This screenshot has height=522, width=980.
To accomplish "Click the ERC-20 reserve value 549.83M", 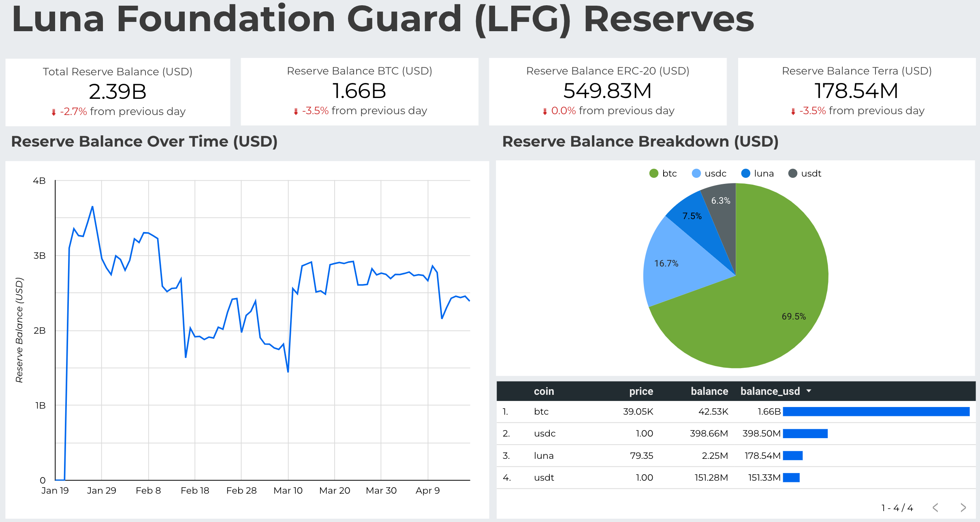I will (607, 91).
